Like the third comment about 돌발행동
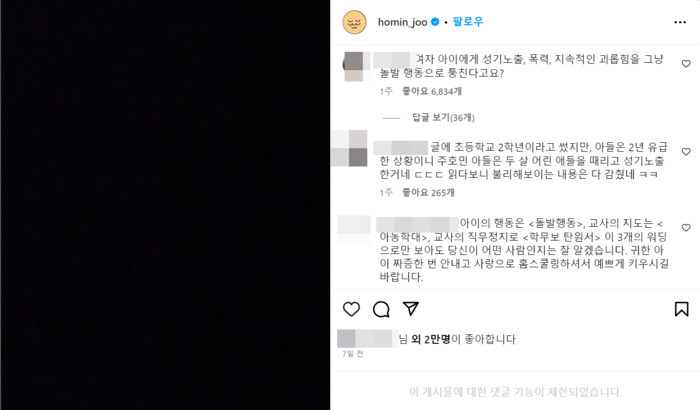 click(686, 228)
